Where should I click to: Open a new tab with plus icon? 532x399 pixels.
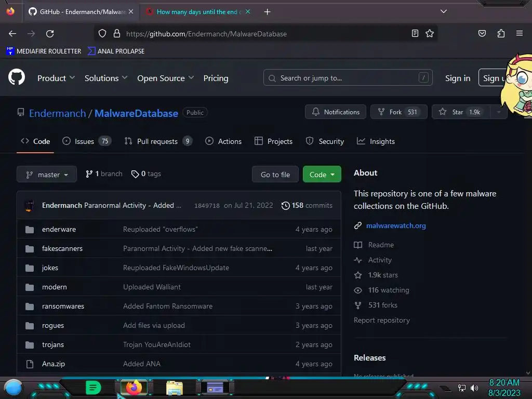click(268, 12)
